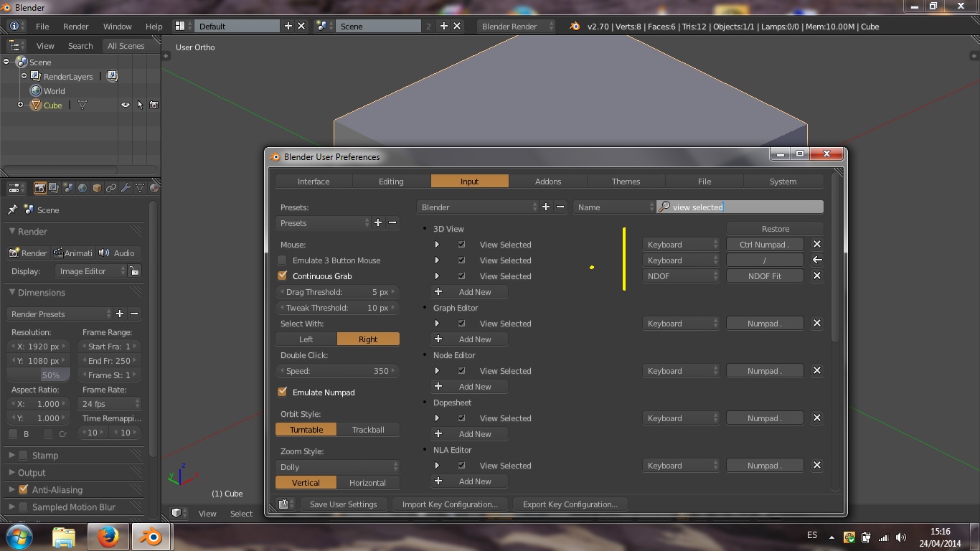Toggle Cube visibility eye in Outliner
Screen dimensions: 980x551
[x=126, y=105]
